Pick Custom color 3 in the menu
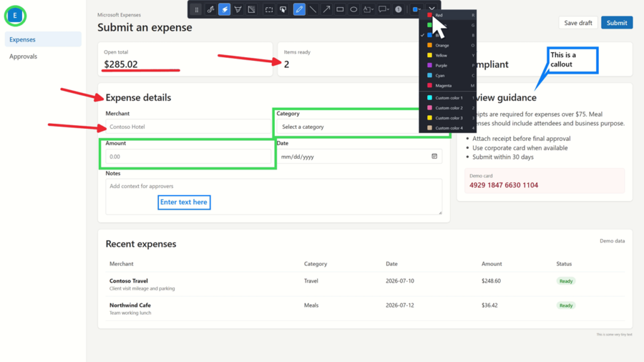 pyautogui.click(x=448, y=118)
